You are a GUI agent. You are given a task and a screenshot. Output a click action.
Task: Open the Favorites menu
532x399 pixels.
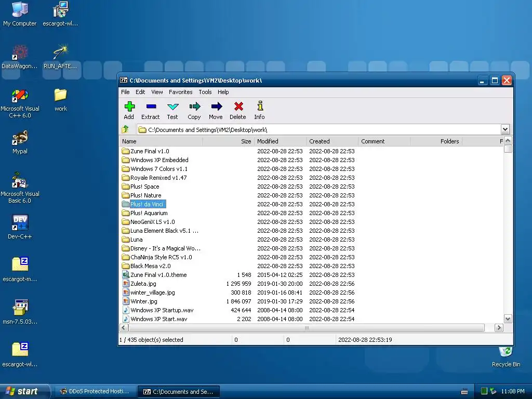pyautogui.click(x=180, y=92)
